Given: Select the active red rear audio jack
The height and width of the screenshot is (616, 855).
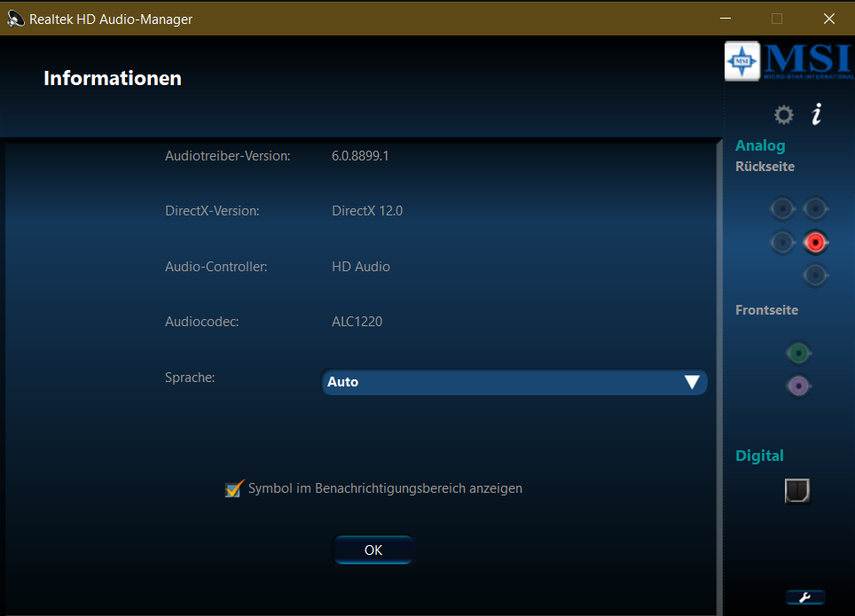Looking at the screenshot, I should tap(815, 242).
